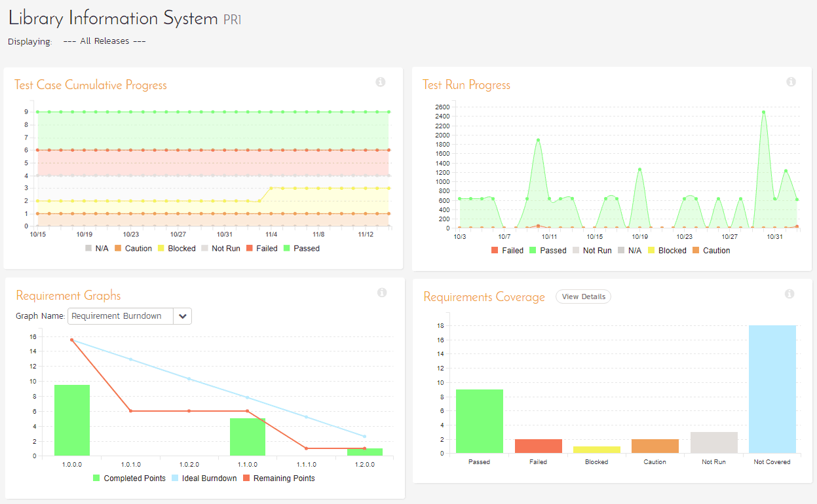Click the green Passed coverage bar

click(480, 421)
